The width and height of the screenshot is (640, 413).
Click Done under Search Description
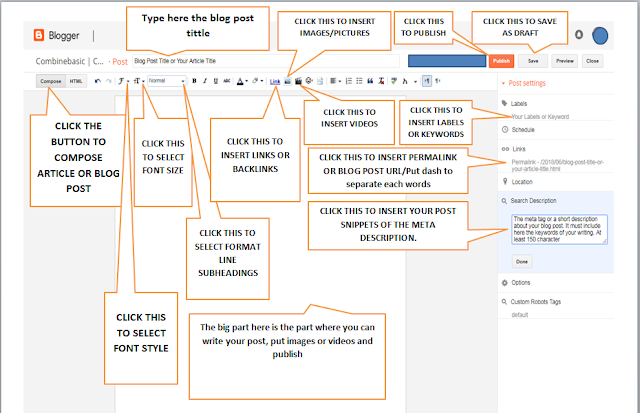[522, 262]
